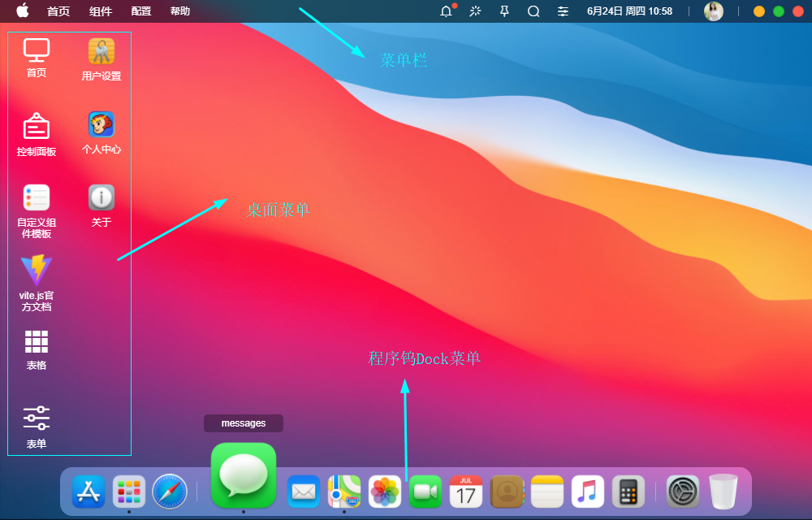Open 个人中心 desktop icon
This screenshot has height=520, width=812.
[x=101, y=132]
